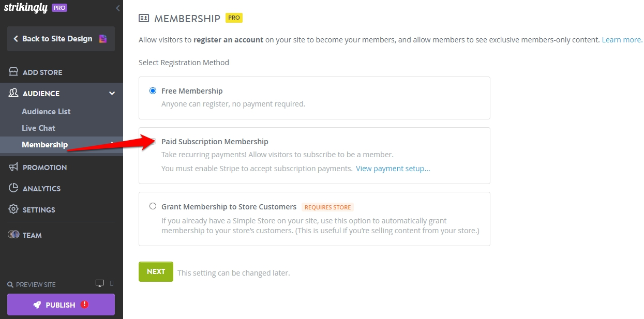
Task: Click the NEXT button
Action: [156, 271]
